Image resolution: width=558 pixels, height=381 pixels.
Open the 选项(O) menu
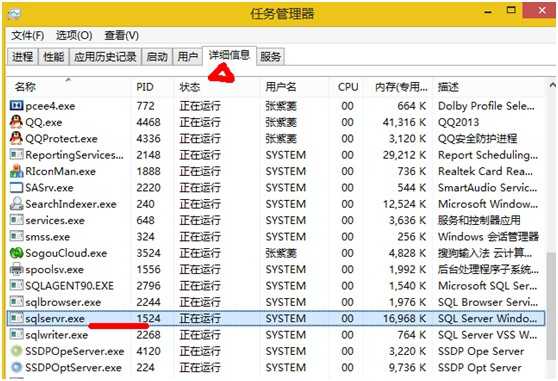pyautogui.click(x=74, y=36)
